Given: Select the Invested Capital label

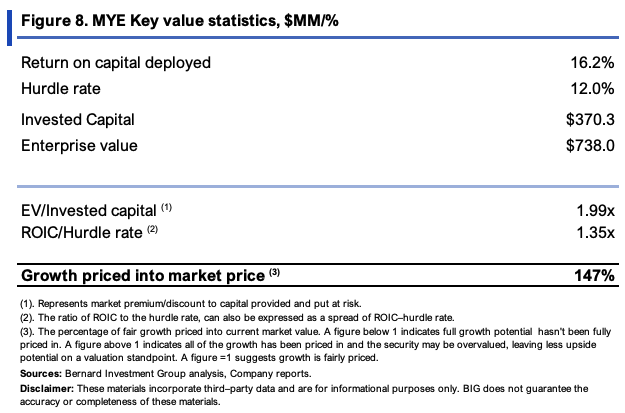Looking at the screenshot, I should point(78,120).
